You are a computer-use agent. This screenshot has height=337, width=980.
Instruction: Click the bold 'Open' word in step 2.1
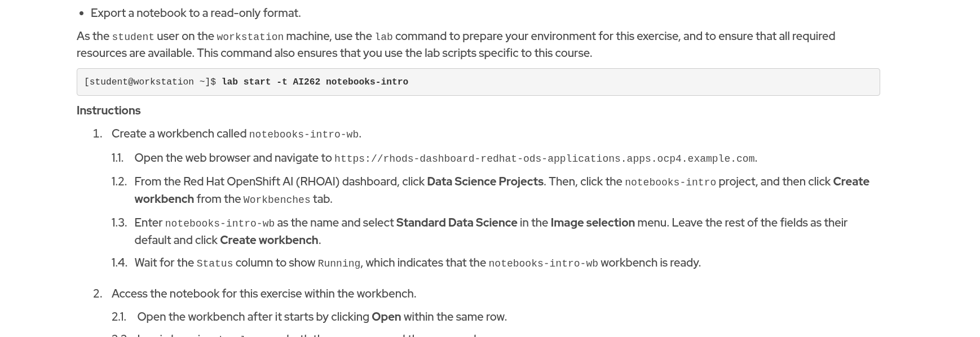(x=386, y=317)
